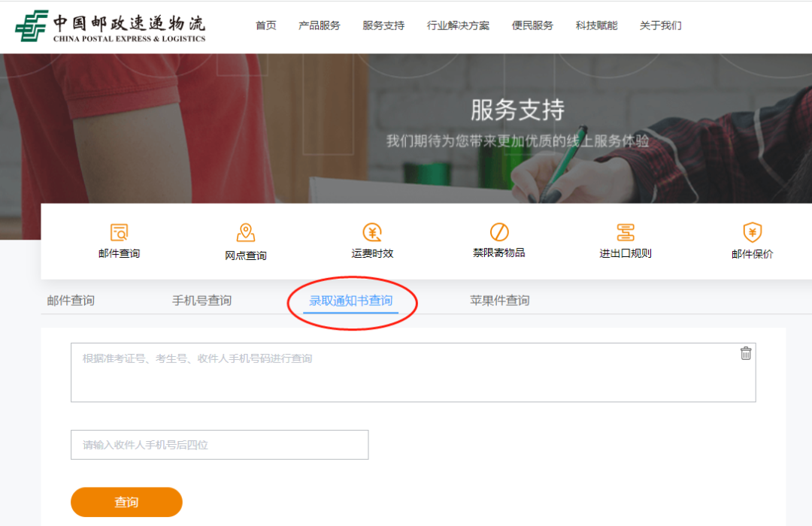Select the 进出口规则 import/export rules icon

coord(625,231)
